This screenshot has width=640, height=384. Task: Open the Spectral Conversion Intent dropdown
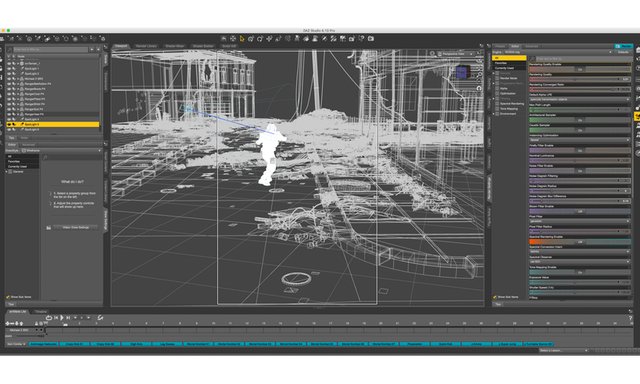(580, 252)
